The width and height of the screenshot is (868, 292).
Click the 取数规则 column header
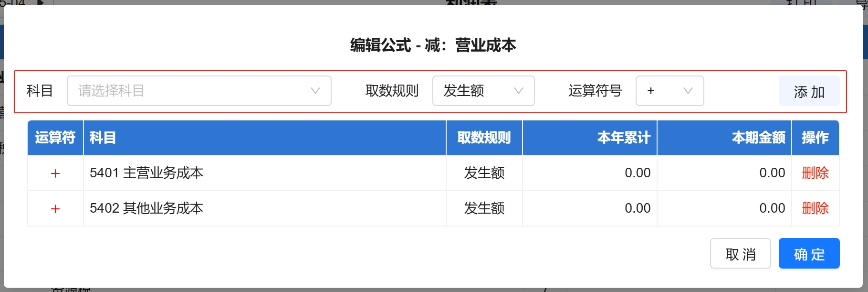click(x=484, y=138)
